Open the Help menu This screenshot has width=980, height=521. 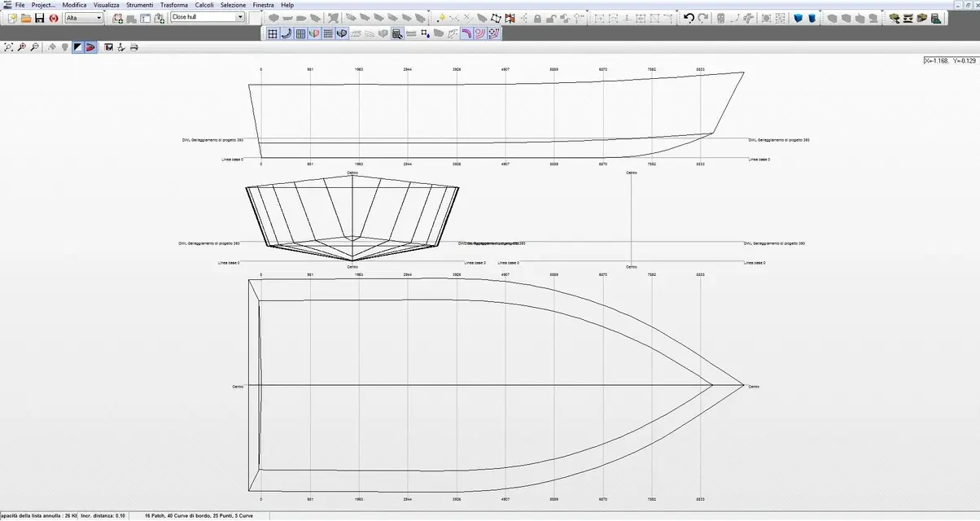[287, 5]
